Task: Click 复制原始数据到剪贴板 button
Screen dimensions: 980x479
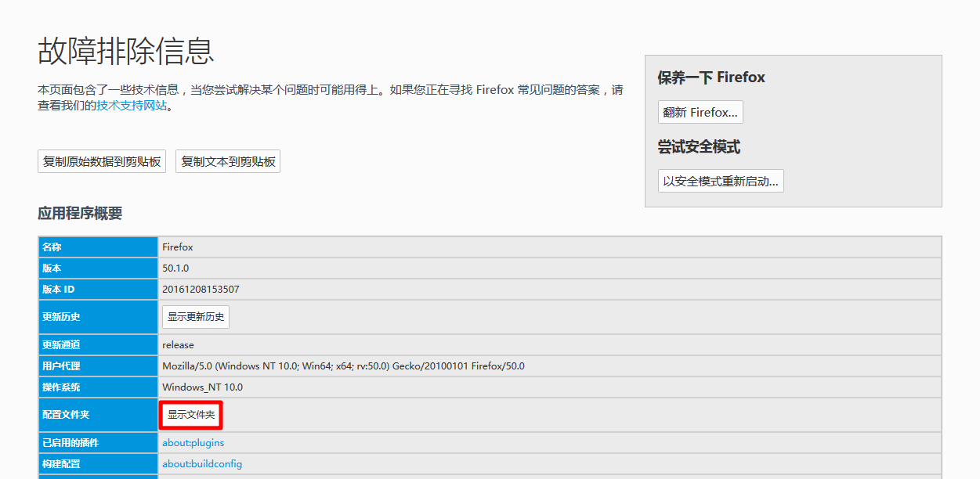Action: [x=102, y=161]
